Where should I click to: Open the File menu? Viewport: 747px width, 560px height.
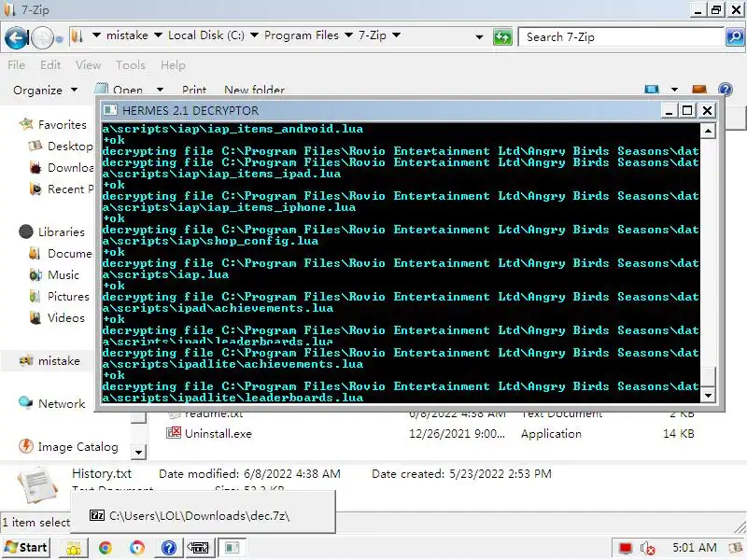[16, 64]
